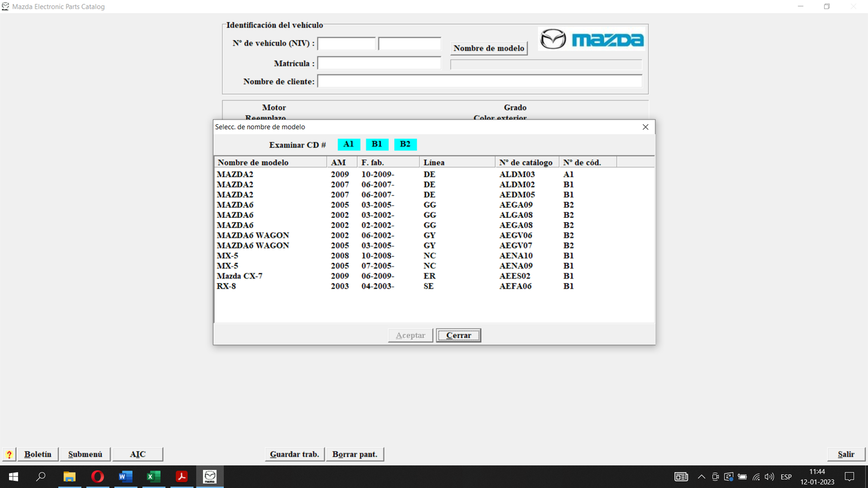Launch File Explorer from taskbar
Image resolution: width=868 pixels, height=488 pixels.
pos(70,477)
